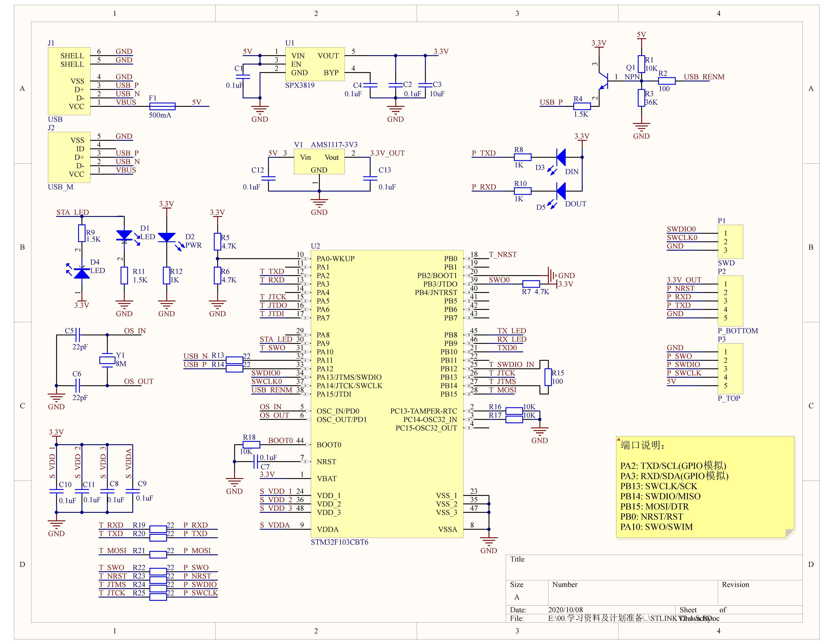The image size is (834, 644).
Task: Select the J1 USB connector block
Action: [x=69, y=81]
